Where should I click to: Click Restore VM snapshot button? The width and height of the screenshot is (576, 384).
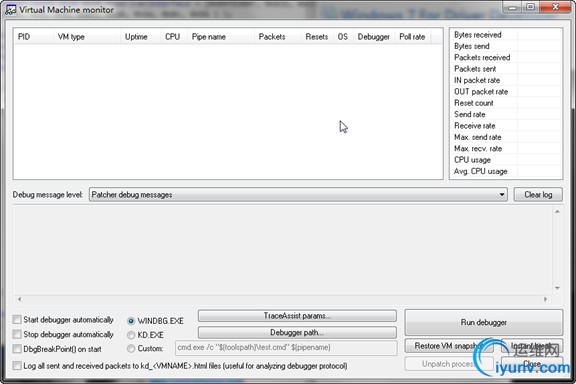pos(449,346)
